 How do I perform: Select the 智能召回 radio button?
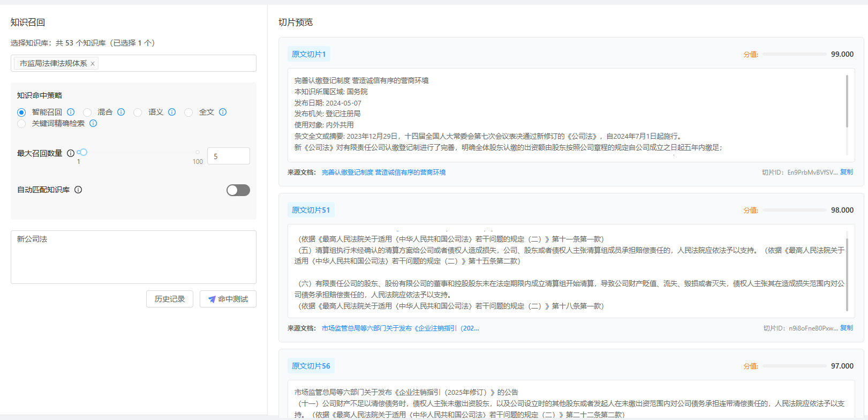click(x=21, y=112)
